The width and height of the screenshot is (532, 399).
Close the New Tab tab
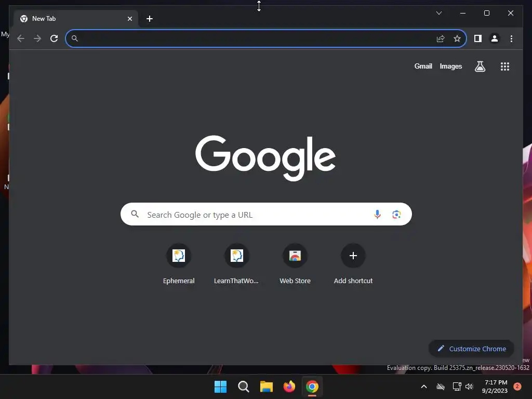[130, 19]
